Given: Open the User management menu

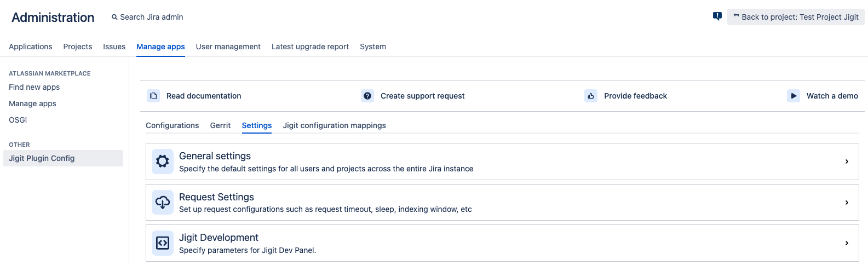Looking at the screenshot, I should 228,47.
